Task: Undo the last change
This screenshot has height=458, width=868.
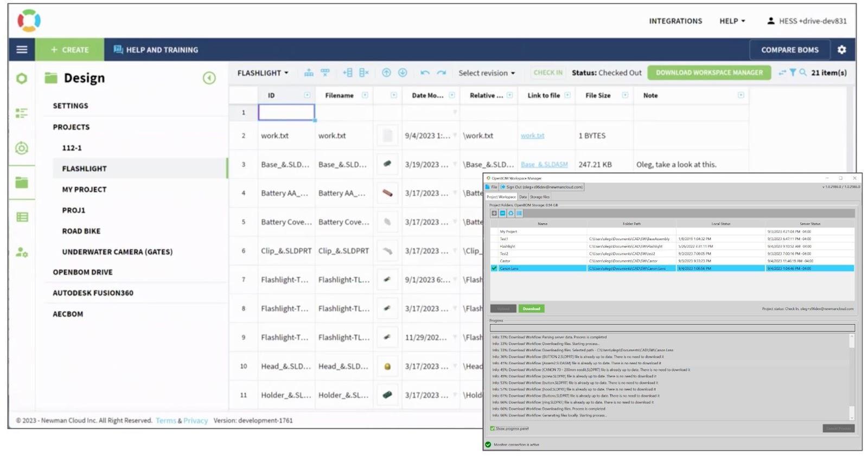Action: 425,73
